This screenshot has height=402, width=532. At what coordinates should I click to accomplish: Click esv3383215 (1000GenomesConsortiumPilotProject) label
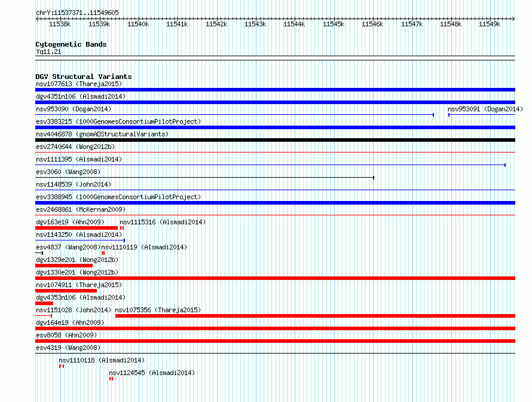click(x=118, y=121)
